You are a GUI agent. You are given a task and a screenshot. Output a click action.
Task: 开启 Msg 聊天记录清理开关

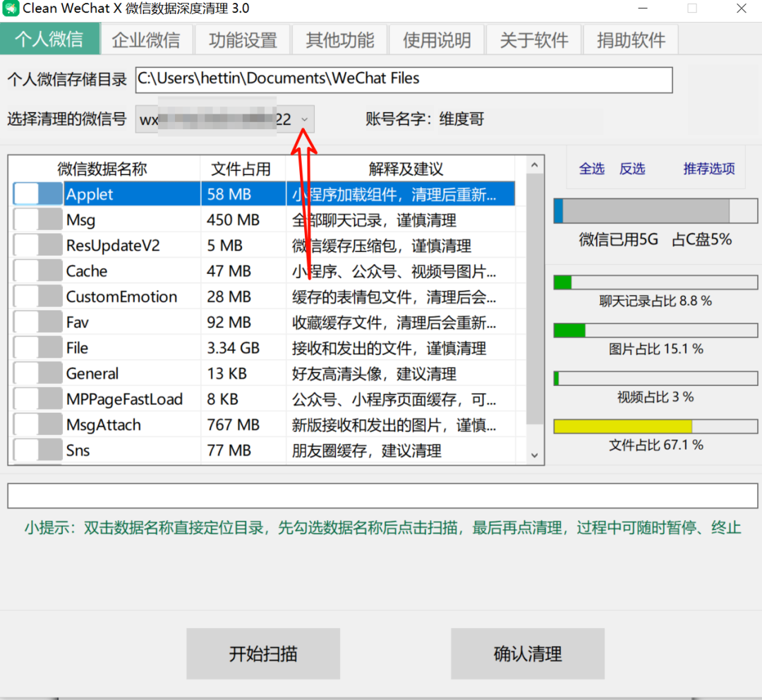pos(37,219)
